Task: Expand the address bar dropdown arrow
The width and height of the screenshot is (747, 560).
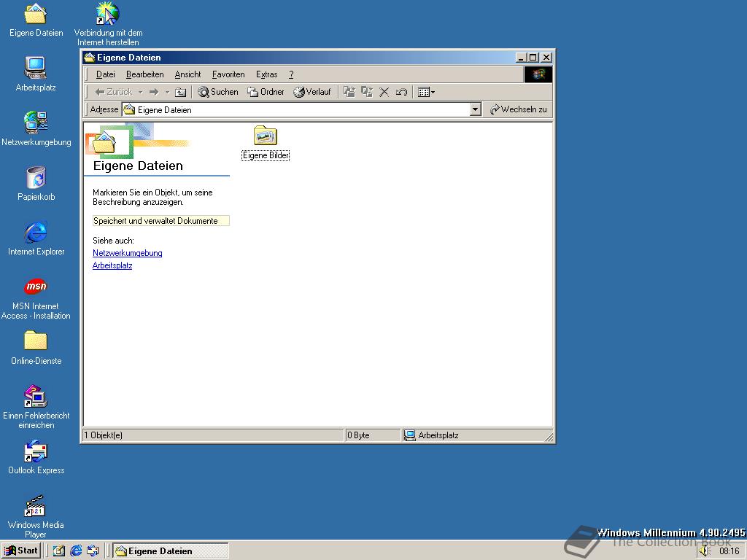Action: click(475, 109)
